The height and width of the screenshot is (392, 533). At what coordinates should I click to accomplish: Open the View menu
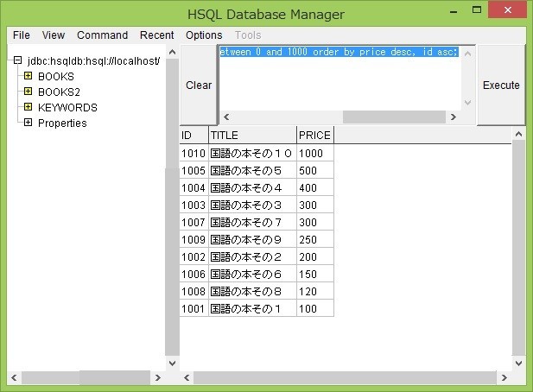tap(54, 35)
